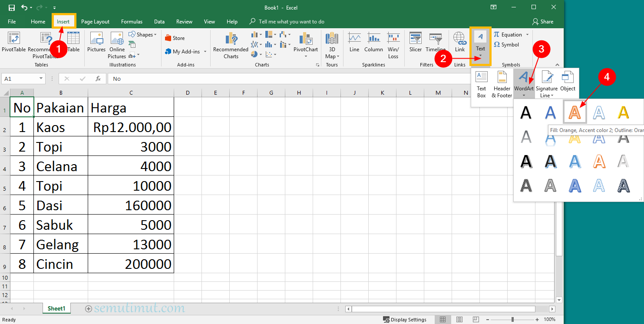Add a Slicer filter

416,43
